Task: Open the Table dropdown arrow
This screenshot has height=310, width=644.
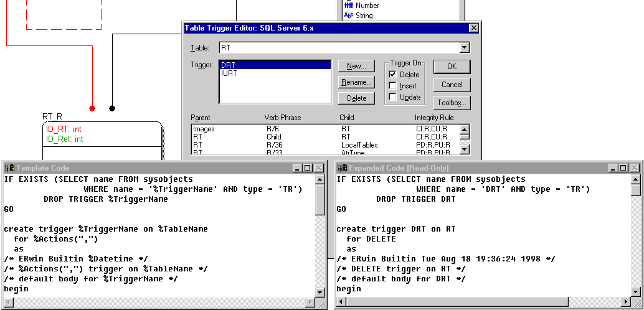Action: pos(465,48)
